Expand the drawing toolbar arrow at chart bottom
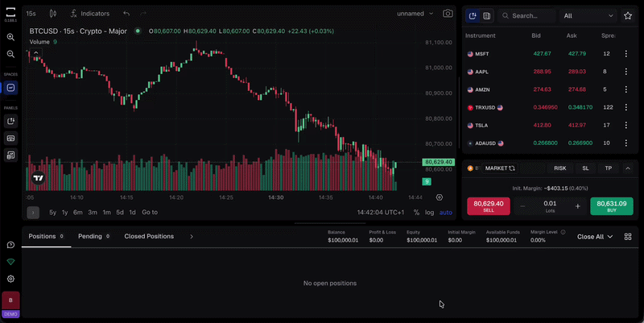This screenshot has width=644, height=323. pyautogui.click(x=33, y=213)
